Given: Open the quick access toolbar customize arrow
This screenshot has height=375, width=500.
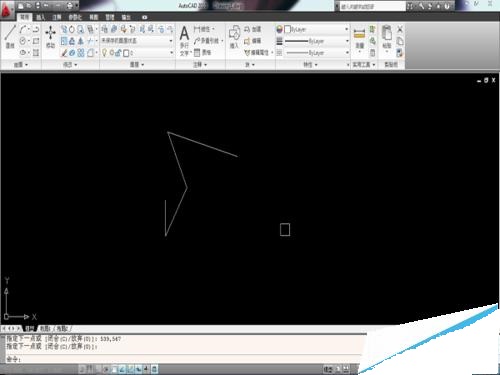Looking at the screenshot, I should click(77, 6).
